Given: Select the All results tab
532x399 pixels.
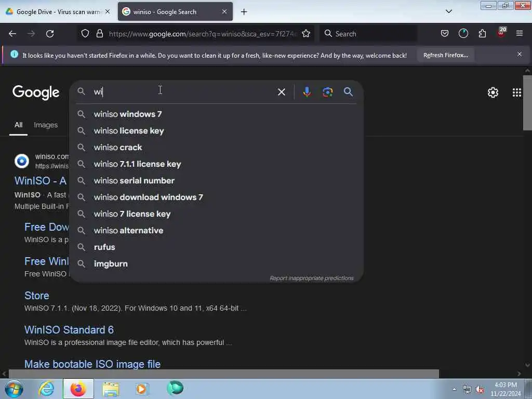Looking at the screenshot, I should pyautogui.click(x=18, y=125).
